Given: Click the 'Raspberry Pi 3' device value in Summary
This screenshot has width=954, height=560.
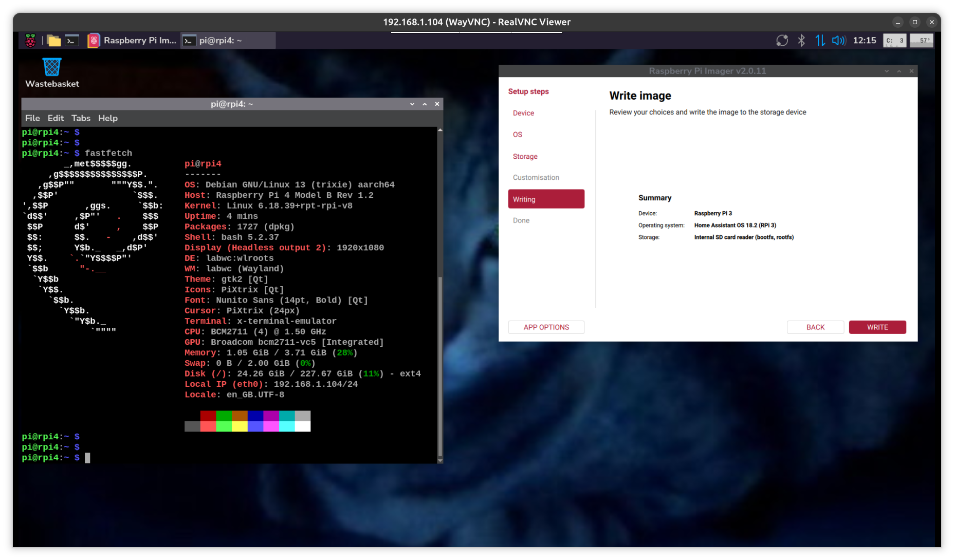Looking at the screenshot, I should pos(713,213).
